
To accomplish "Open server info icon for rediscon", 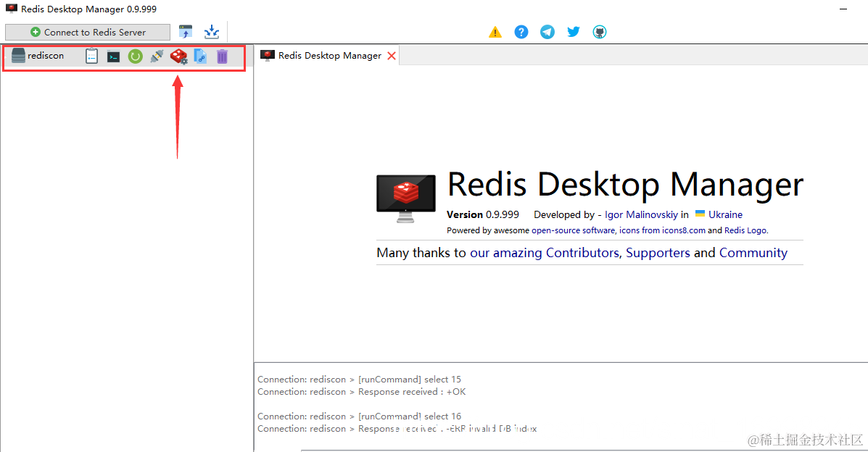I will click(x=91, y=56).
